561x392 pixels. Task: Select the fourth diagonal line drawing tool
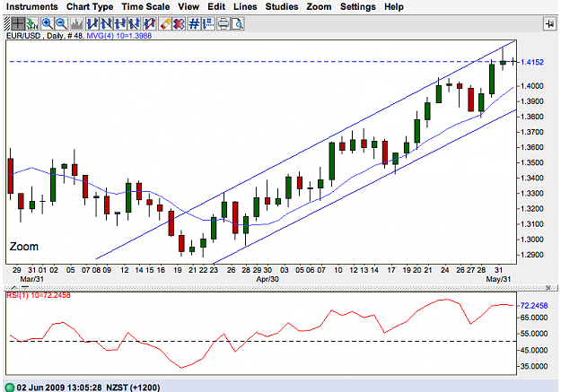[134, 24]
